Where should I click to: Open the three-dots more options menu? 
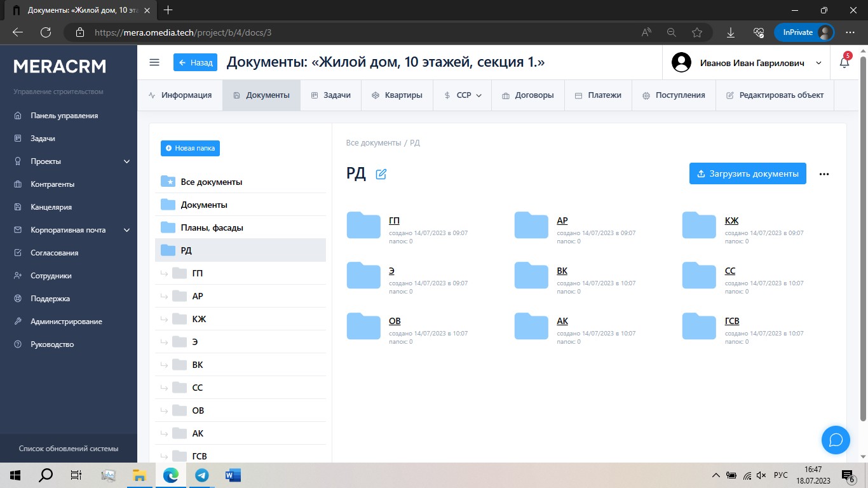point(824,174)
